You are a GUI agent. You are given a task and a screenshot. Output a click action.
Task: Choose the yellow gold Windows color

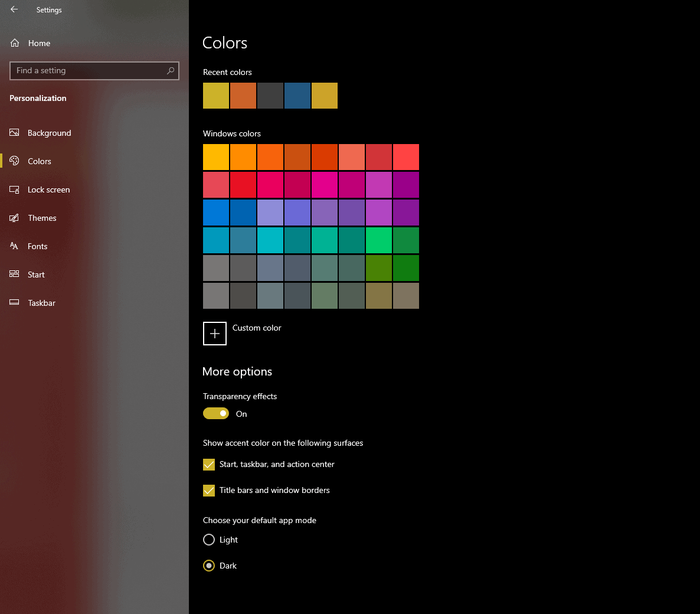216,156
